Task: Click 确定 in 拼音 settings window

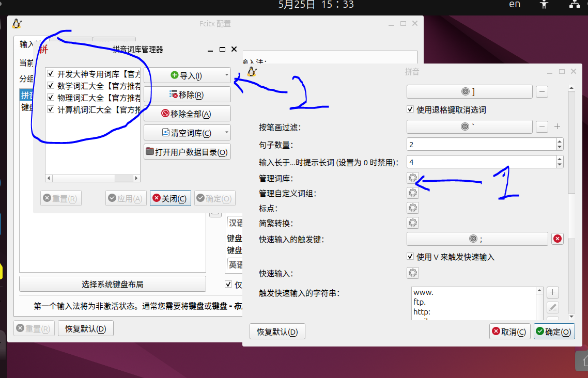Action: click(554, 332)
